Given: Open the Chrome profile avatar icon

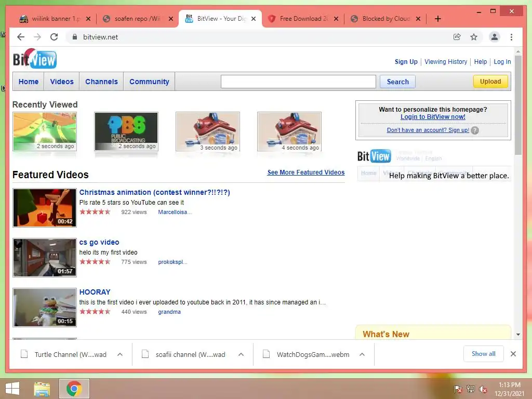Looking at the screenshot, I should (495, 37).
